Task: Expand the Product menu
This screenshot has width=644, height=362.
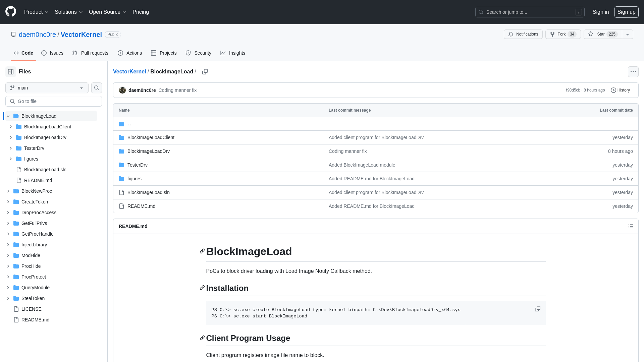Action: click(36, 12)
